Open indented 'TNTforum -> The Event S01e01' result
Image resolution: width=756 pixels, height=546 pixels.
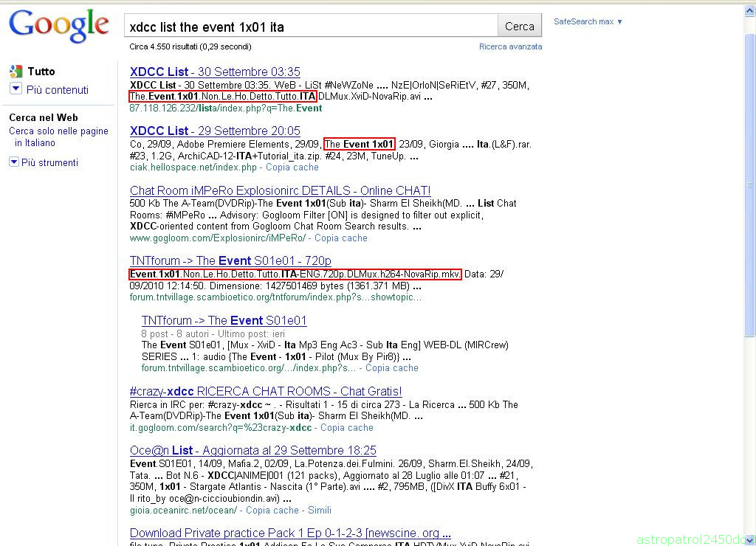pos(224,320)
